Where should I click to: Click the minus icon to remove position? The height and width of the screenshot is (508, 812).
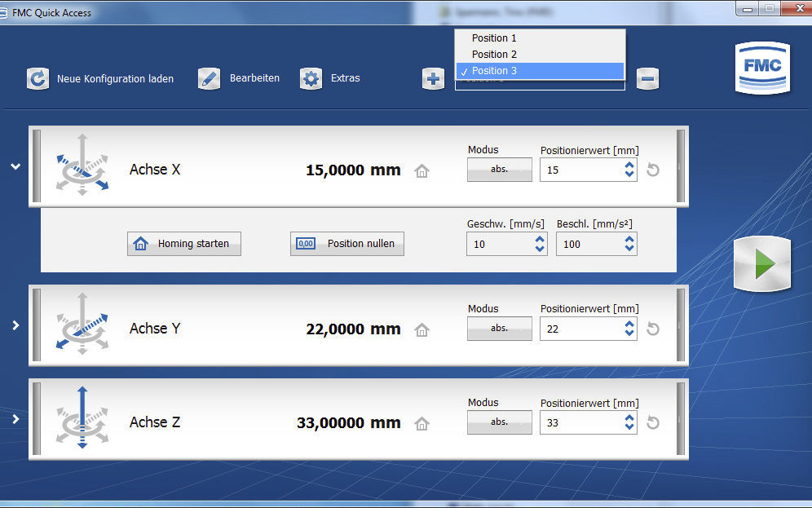647,79
